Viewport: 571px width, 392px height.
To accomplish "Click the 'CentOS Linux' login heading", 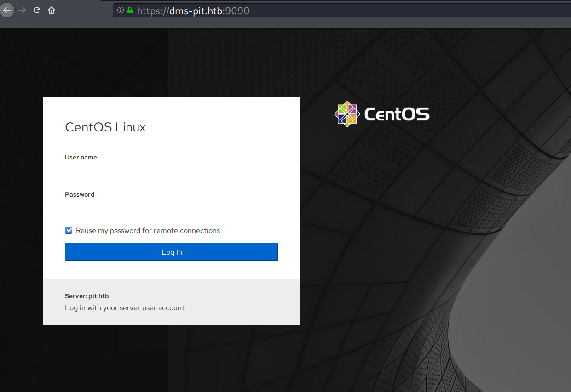I will [105, 127].
